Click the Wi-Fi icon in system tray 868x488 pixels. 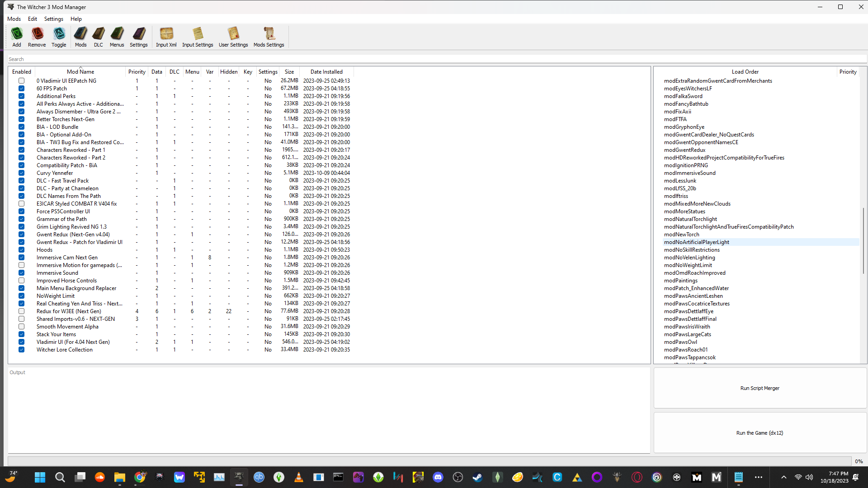pos(798,477)
